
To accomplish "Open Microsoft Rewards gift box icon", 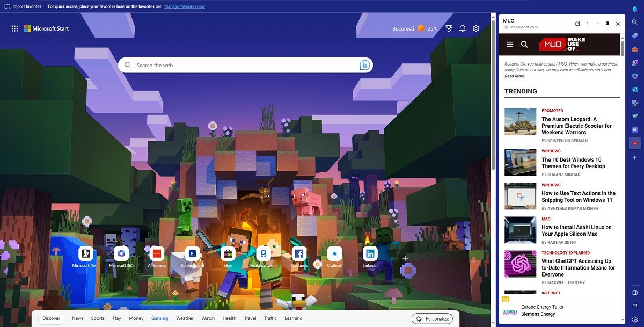I will (449, 28).
